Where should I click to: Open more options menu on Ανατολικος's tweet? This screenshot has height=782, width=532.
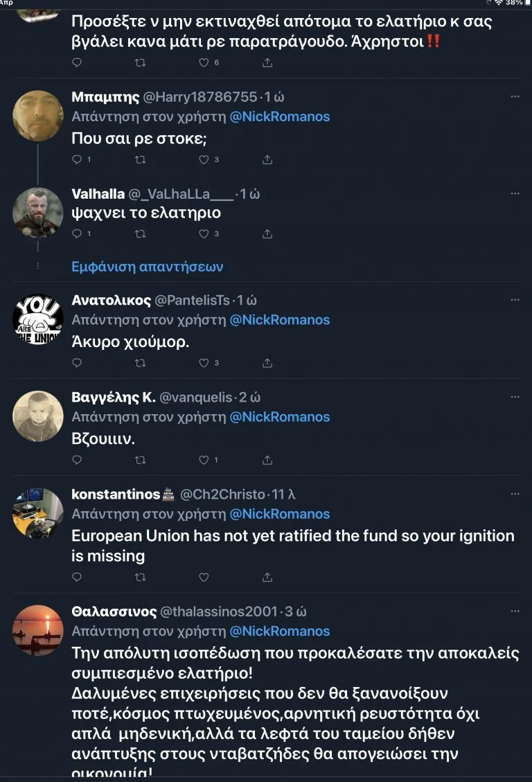pos(515,301)
